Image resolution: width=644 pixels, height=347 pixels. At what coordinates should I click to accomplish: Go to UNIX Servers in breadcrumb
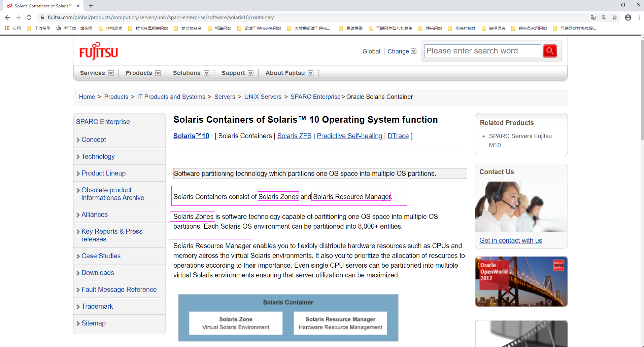click(x=263, y=97)
